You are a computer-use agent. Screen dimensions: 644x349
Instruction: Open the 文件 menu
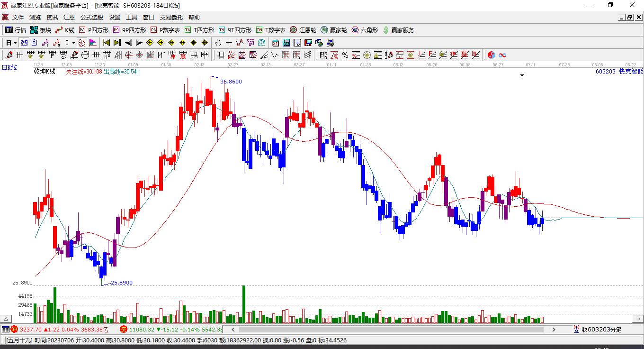pos(18,18)
